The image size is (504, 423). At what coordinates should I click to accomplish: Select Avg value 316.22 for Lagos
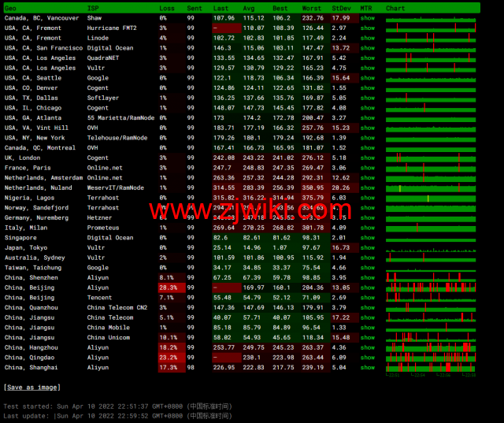254,198
